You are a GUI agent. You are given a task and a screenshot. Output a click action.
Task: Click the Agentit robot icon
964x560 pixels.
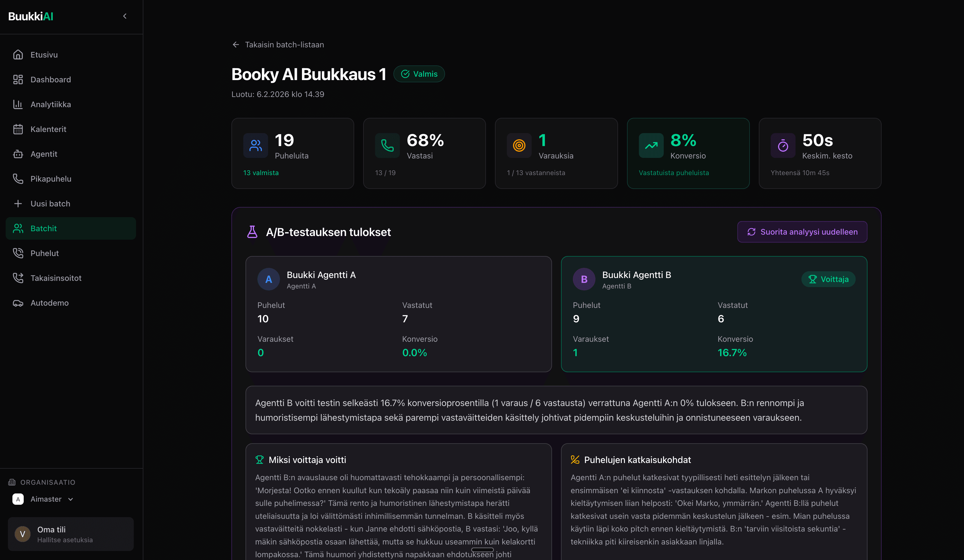(x=18, y=154)
